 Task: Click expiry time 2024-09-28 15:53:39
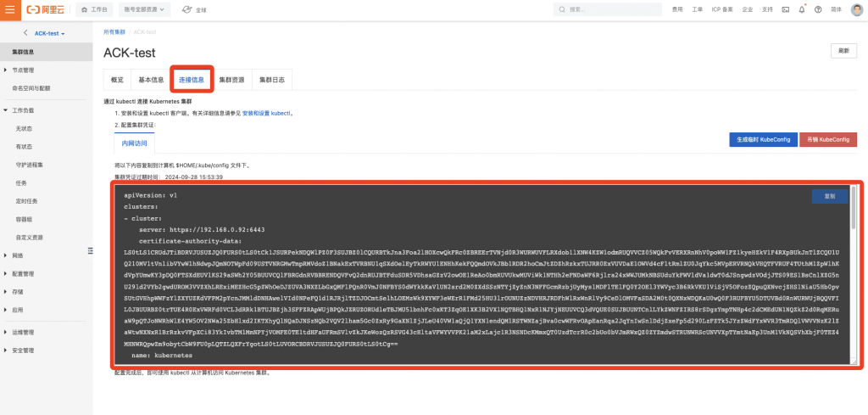194,177
